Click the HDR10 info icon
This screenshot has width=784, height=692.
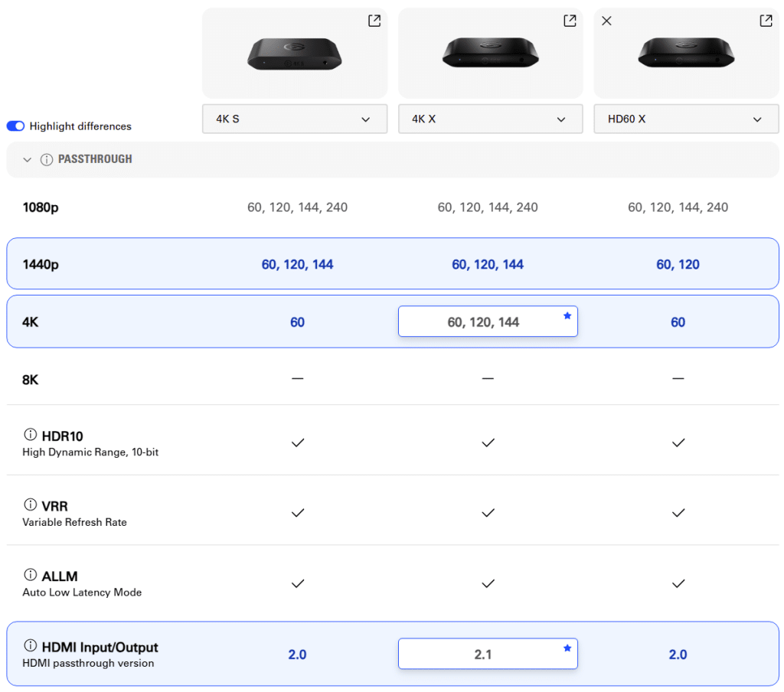tap(31, 435)
